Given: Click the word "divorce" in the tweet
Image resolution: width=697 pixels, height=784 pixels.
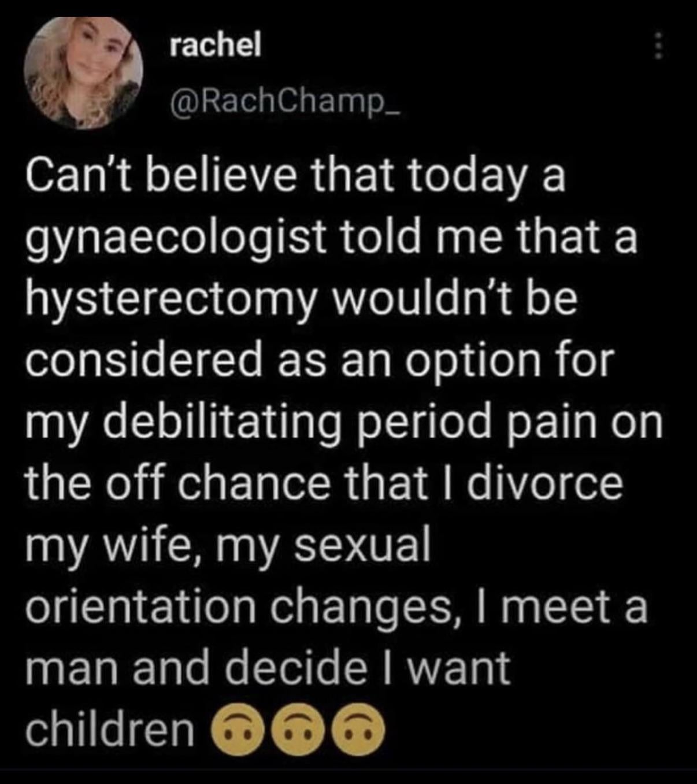Looking at the screenshot, I should [x=546, y=483].
